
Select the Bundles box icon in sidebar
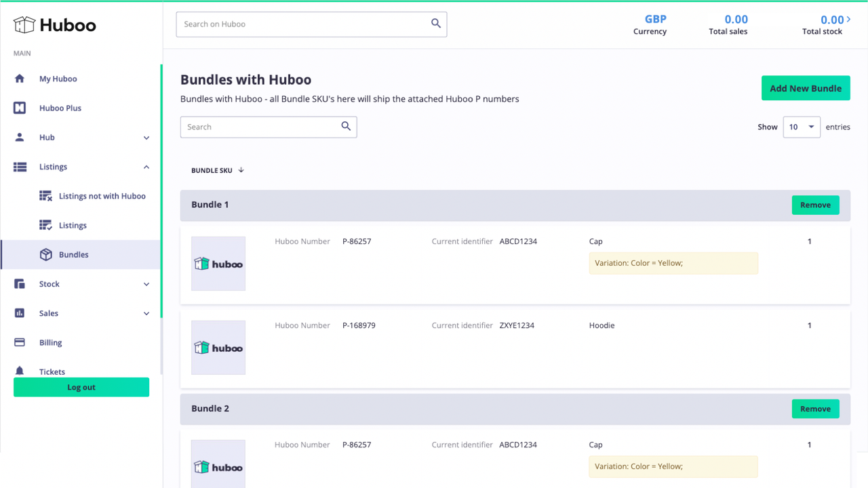tap(45, 254)
